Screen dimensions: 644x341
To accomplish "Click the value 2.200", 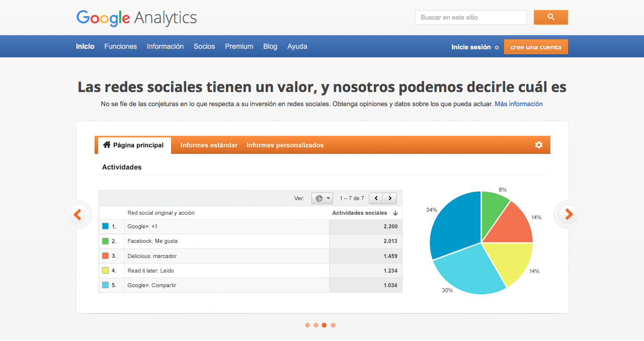I will pos(390,227).
